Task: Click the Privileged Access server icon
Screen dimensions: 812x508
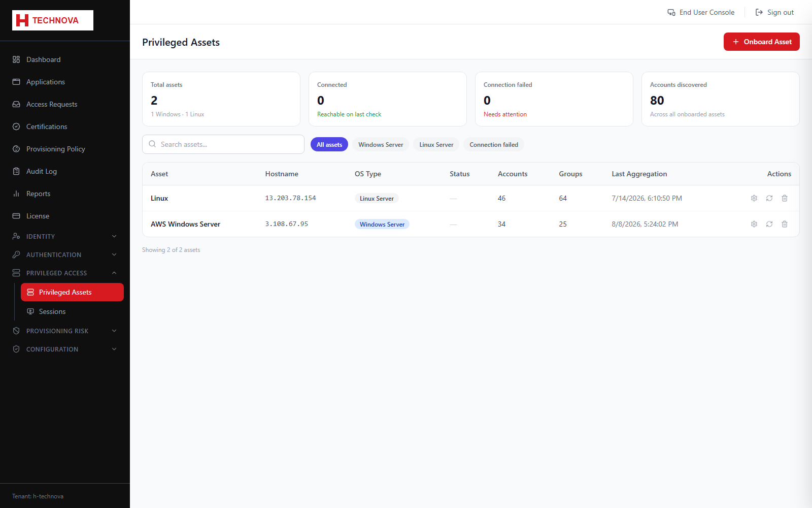Action: [x=16, y=273]
